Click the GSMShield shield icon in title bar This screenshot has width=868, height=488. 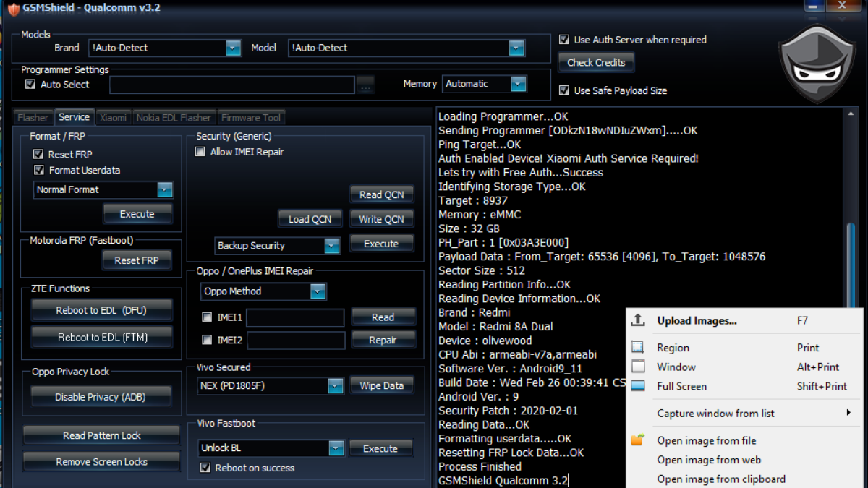click(12, 9)
